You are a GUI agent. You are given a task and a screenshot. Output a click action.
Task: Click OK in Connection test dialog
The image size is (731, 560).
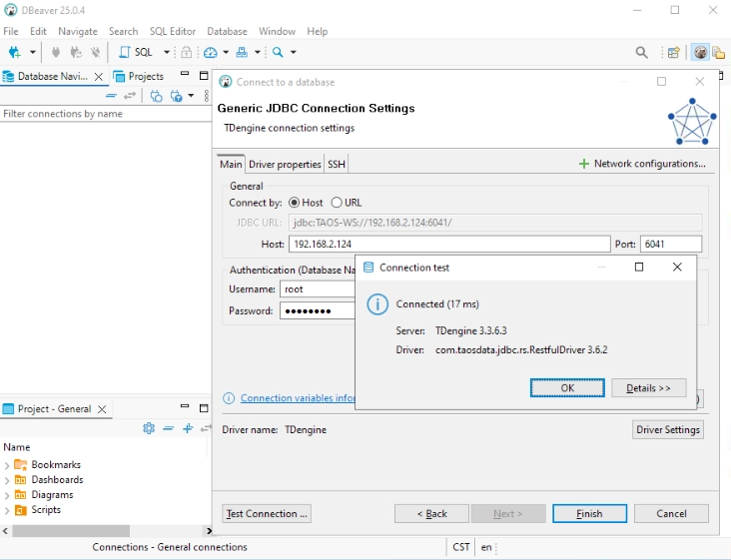coord(567,388)
